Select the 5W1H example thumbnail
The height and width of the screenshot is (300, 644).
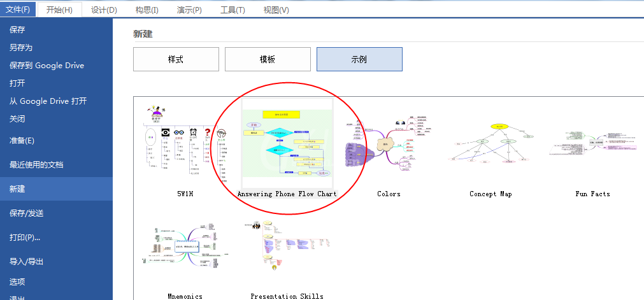185,143
